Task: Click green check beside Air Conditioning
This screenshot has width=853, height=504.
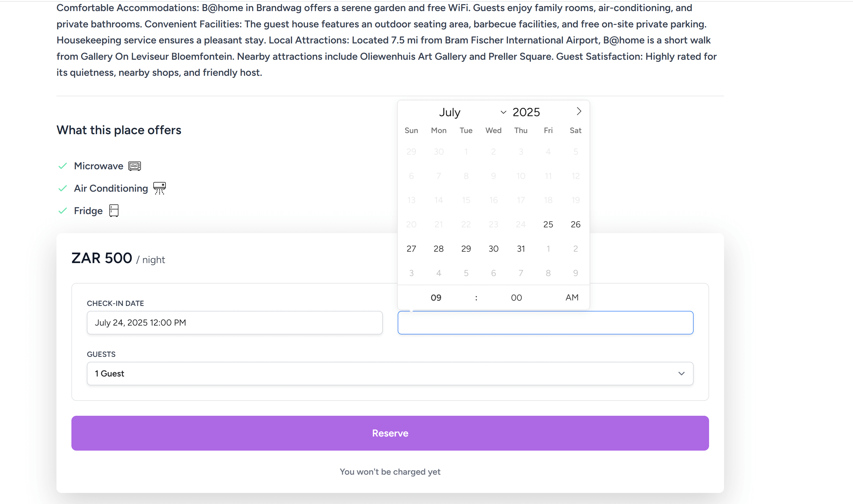Action: click(63, 188)
